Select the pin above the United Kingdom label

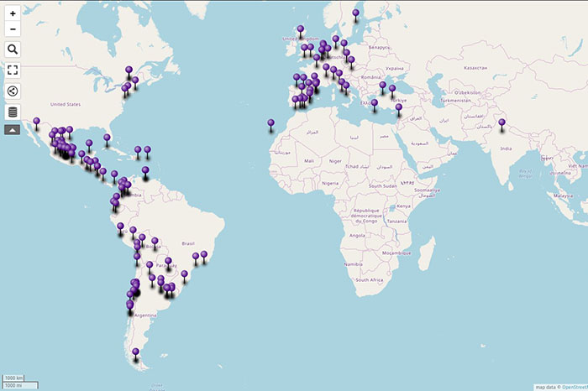[300, 30]
